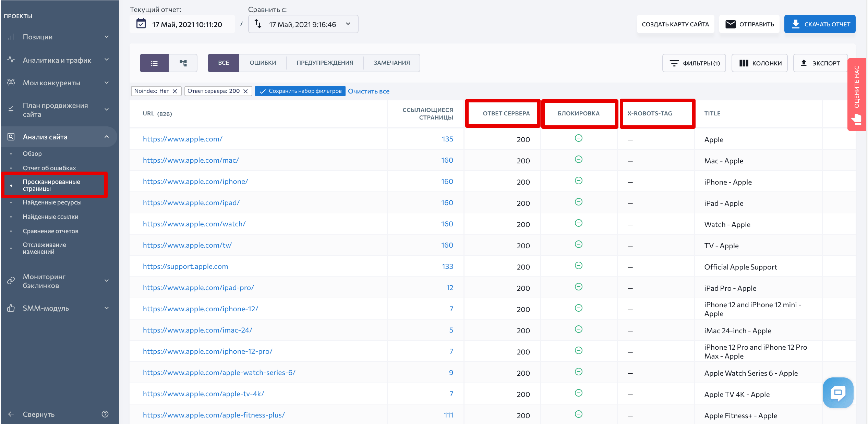868x424 pixels.
Task: Click blocking status icon for apple-tv-4k row
Action: click(579, 393)
